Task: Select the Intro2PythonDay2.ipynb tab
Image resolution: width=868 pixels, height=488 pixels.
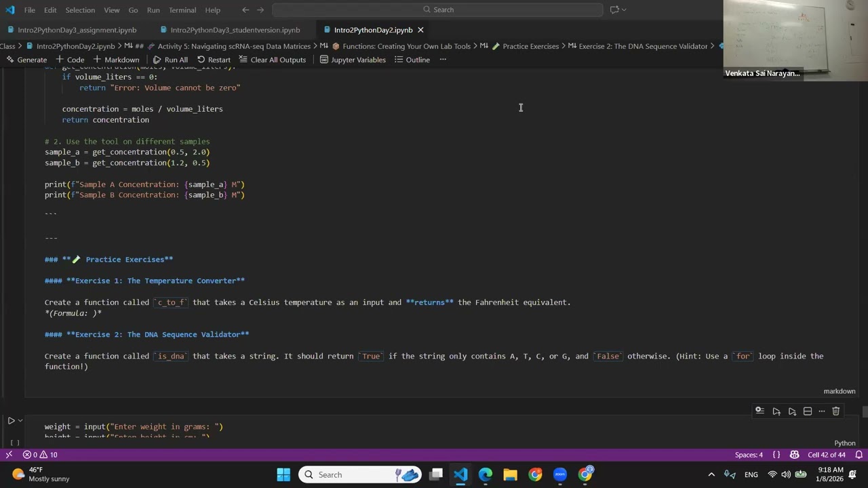Action: point(373,30)
